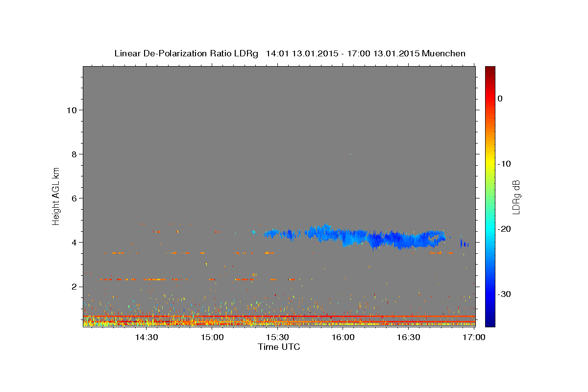Click the 16:00 time tick label
The height and width of the screenshot is (392, 588).
(x=343, y=338)
